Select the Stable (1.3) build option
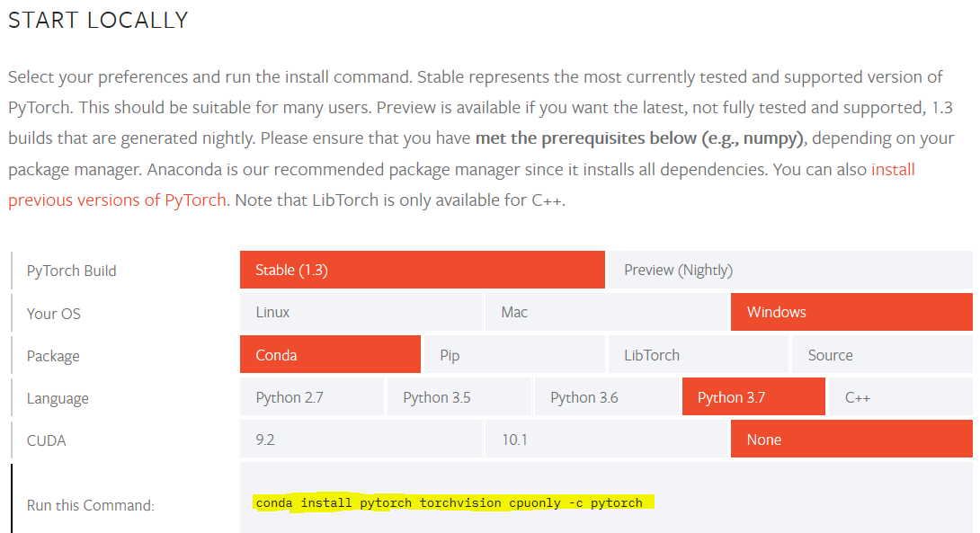 click(422, 270)
